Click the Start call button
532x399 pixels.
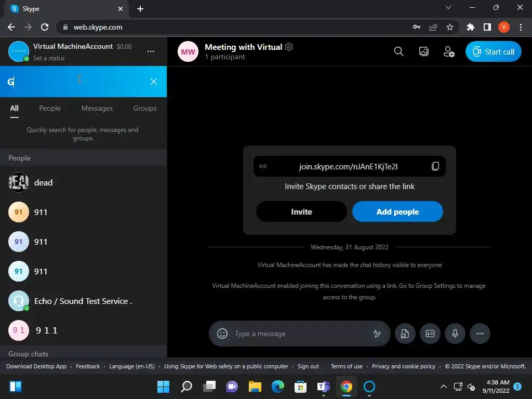[x=494, y=51]
